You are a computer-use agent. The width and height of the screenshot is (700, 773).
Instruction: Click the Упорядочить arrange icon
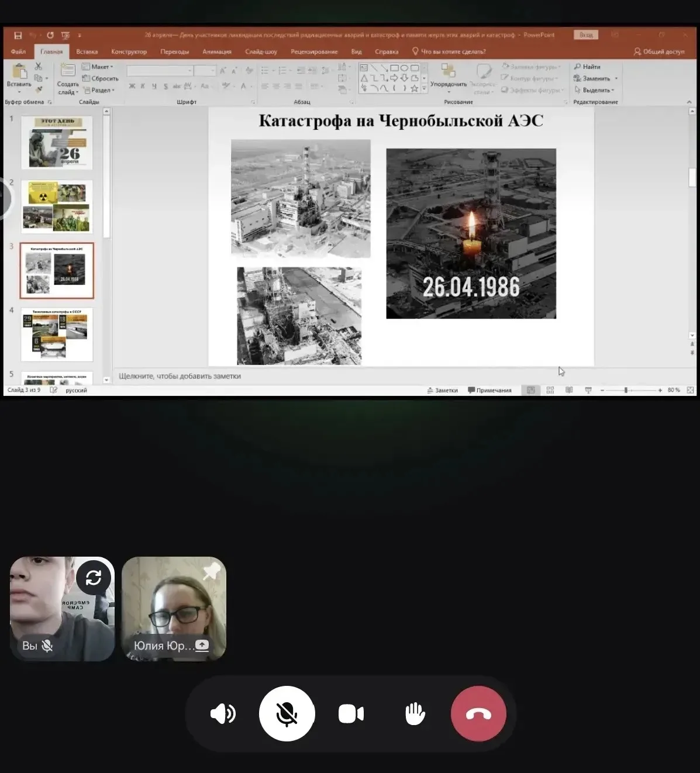pos(449,71)
